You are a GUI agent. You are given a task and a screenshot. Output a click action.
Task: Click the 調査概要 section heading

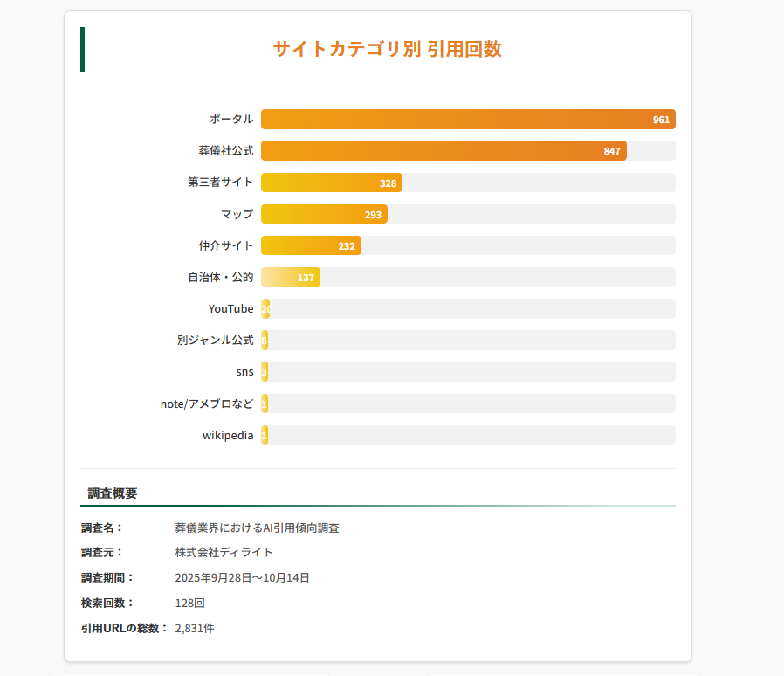tap(113, 493)
